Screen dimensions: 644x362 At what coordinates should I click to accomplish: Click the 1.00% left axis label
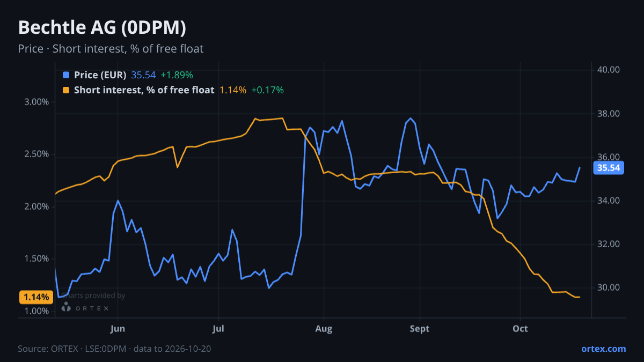pyautogui.click(x=36, y=311)
